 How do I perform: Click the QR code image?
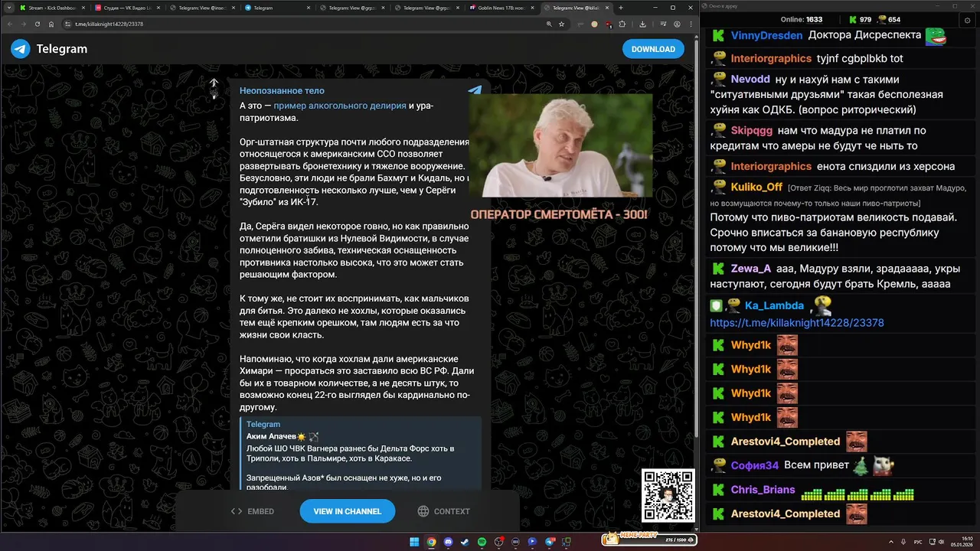668,495
